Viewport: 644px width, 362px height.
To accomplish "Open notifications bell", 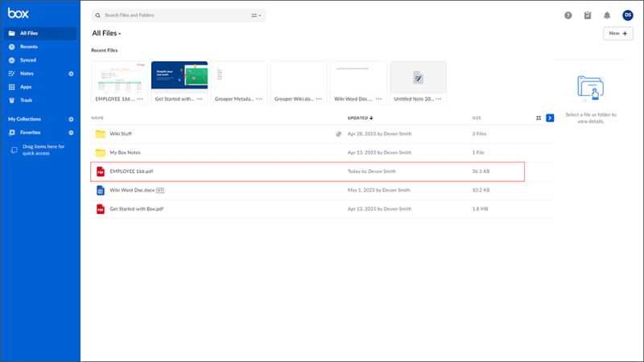I will (x=607, y=15).
